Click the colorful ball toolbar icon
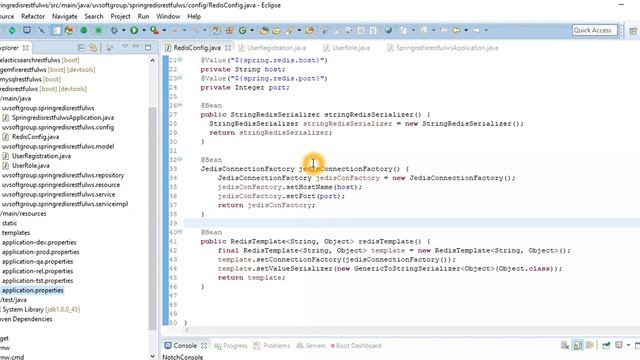Viewport: 640px width, 360px height. point(69,30)
